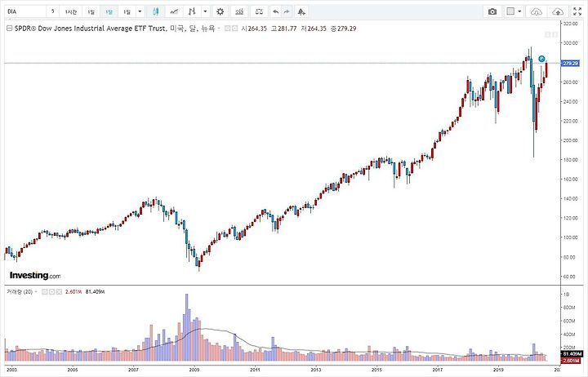
Task: Switch to line chart style icon
Action: coord(174,11)
